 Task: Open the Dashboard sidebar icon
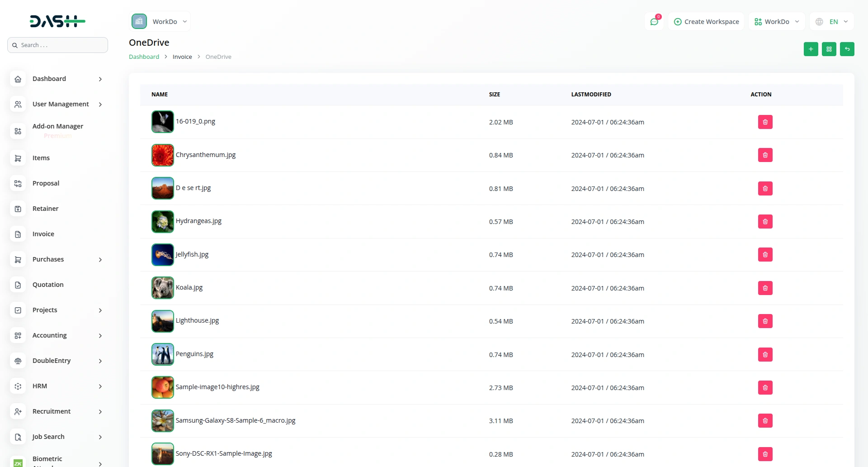pyautogui.click(x=18, y=79)
